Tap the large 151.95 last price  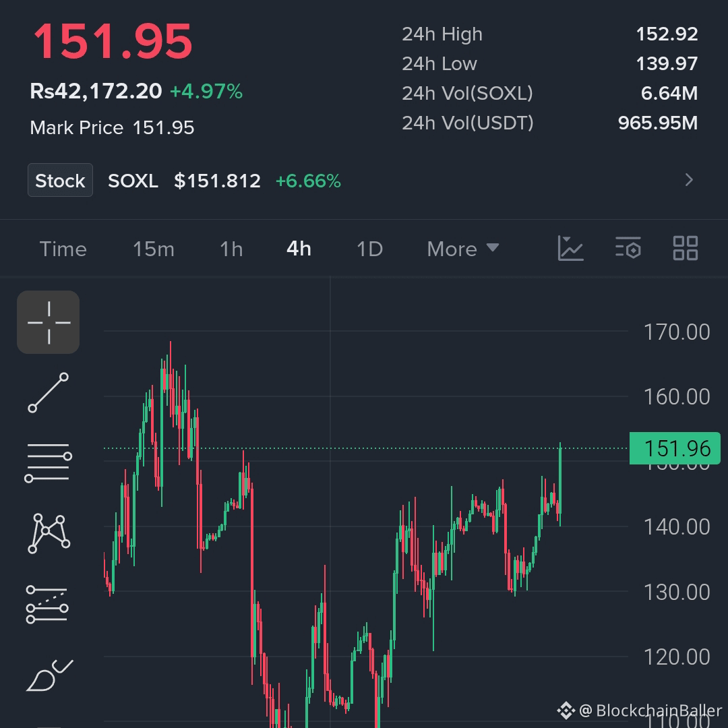(x=113, y=42)
